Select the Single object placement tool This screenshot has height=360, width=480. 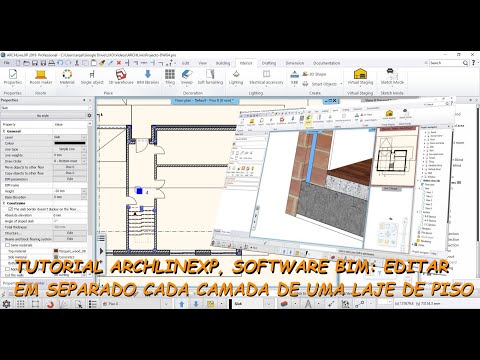[92, 77]
